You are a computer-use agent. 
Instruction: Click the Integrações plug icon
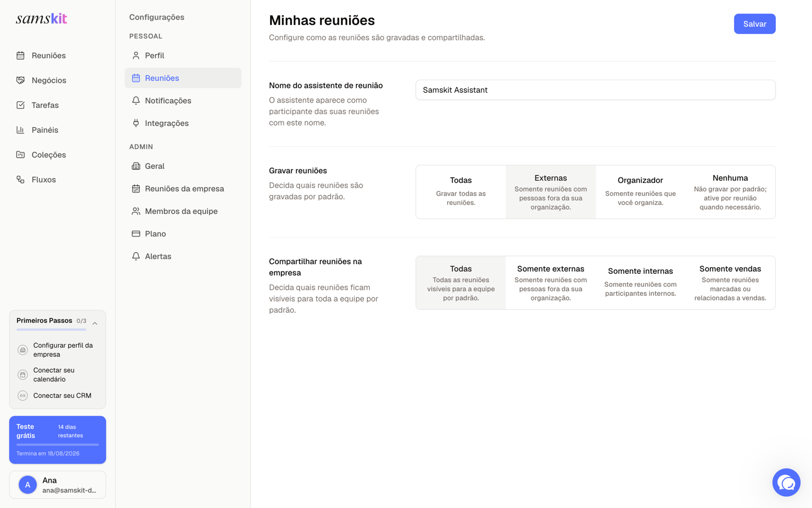coord(136,123)
